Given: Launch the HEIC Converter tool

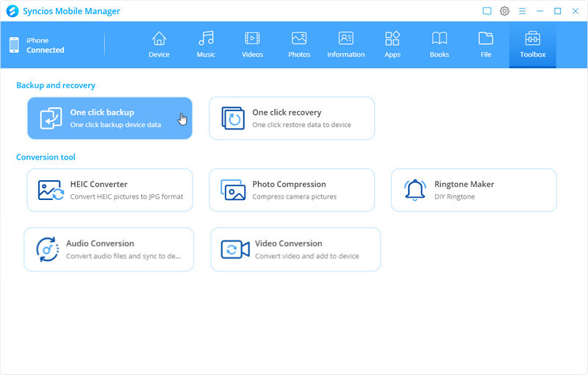Looking at the screenshot, I should 110,190.
